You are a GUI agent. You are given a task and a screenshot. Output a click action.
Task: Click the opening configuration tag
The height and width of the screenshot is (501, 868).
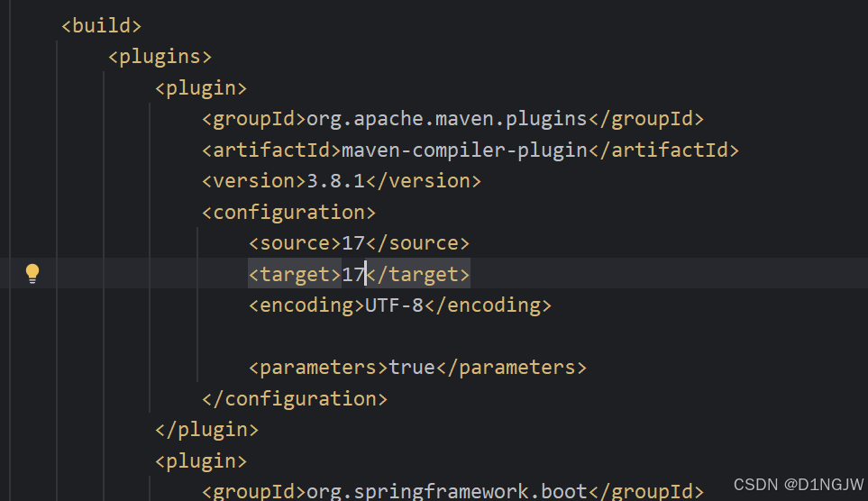click(289, 213)
